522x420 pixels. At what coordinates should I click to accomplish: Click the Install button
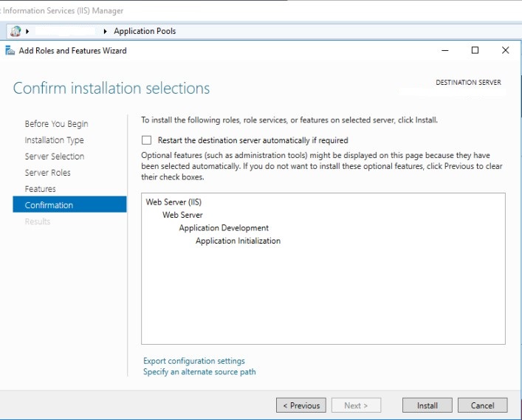click(427, 405)
